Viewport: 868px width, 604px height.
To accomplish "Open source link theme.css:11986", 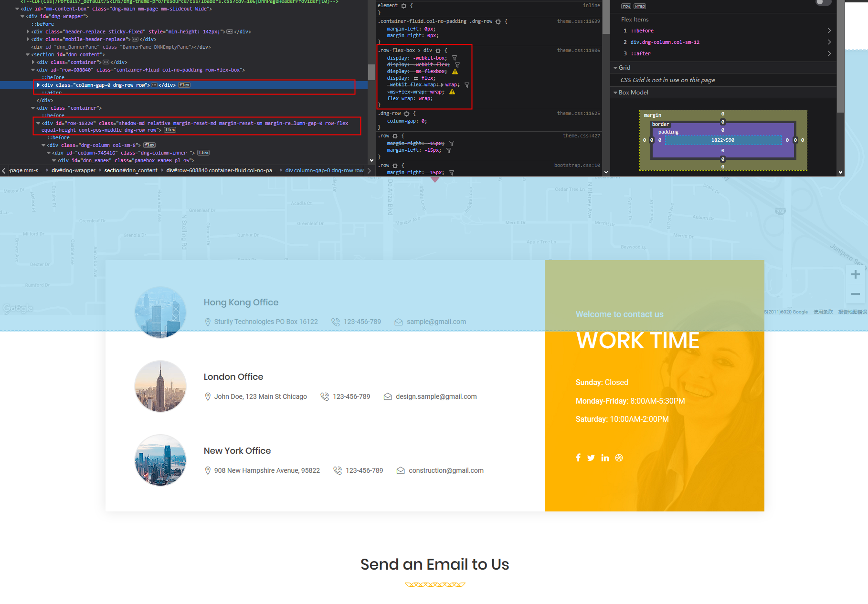I will click(578, 51).
